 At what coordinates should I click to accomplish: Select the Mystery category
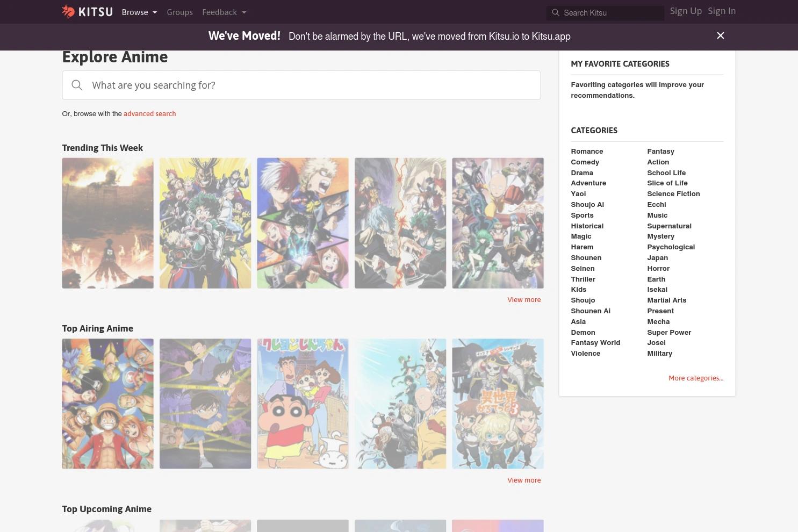[x=660, y=236]
